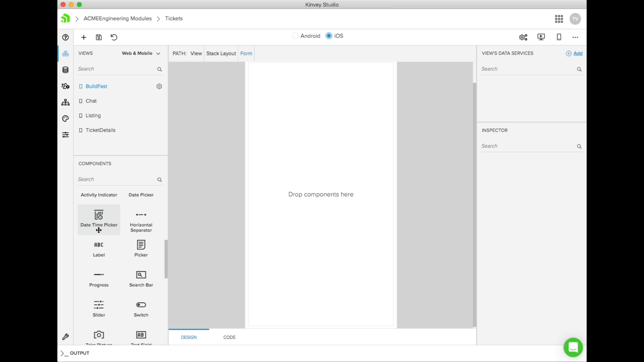Click the Add data service link

(x=578, y=53)
